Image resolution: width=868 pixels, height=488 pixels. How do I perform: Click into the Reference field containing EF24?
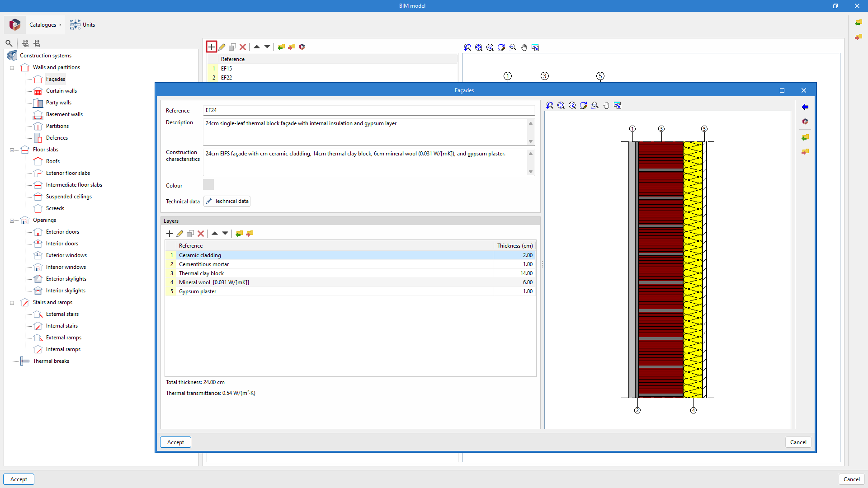click(368, 110)
